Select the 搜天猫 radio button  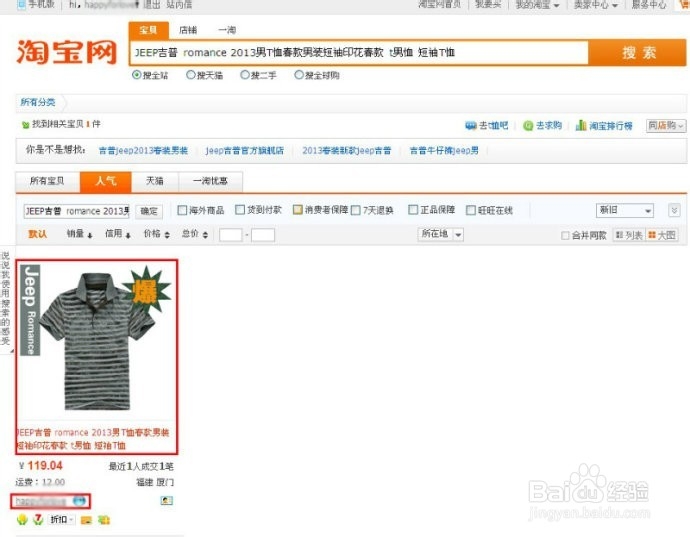point(191,75)
